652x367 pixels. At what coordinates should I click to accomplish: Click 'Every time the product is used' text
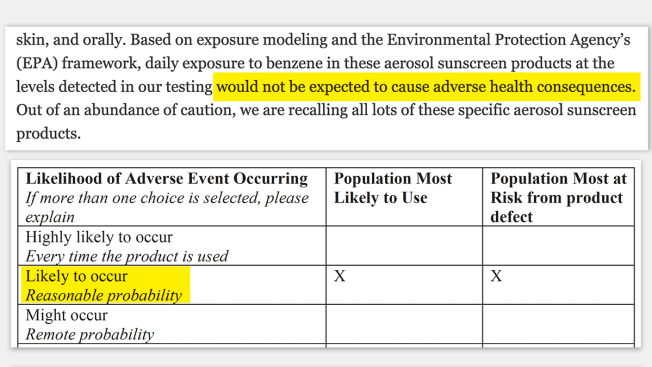[127, 256]
